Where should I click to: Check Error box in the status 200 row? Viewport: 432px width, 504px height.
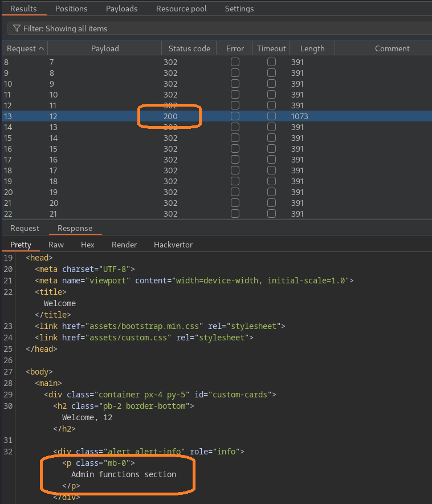pyautogui.click(x=235, y=116)
